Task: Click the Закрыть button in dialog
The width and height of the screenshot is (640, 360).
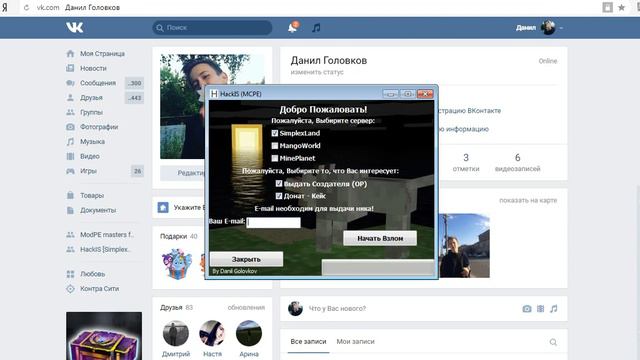Action: point(246,259)
